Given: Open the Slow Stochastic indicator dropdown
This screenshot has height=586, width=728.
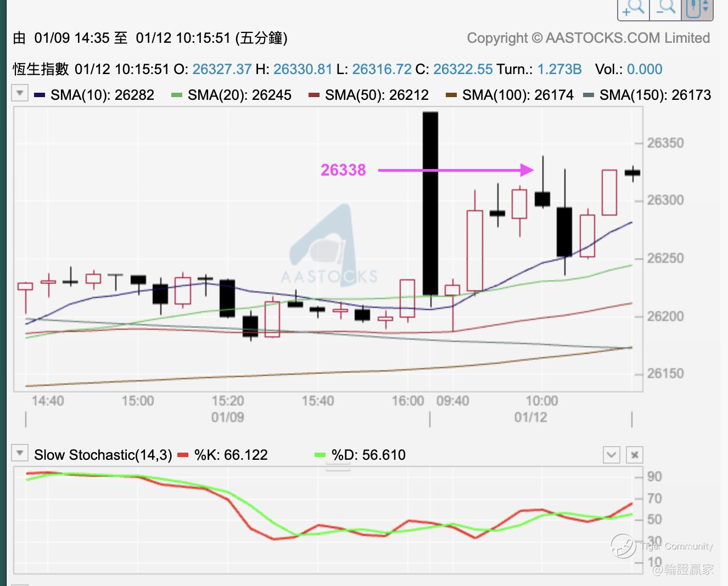Looking at the screenshot, I should [x=20, y=453].
